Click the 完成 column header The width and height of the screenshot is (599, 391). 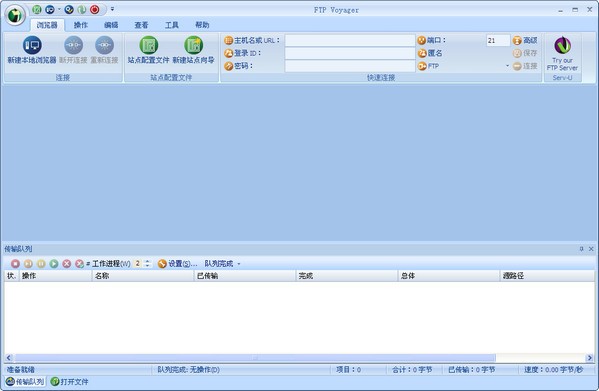(x=347, y=276)
